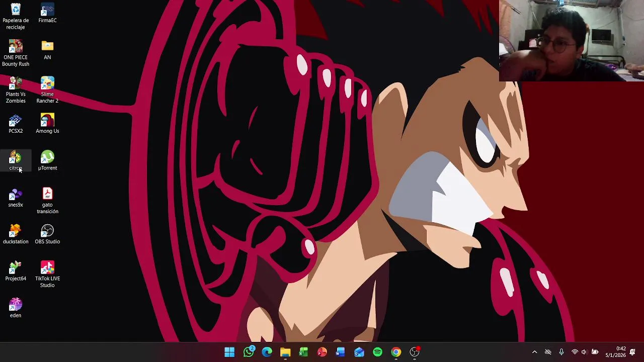Select the FirmaEC desktop shortcut
644x362 pixels.
(x=47, y=13)
